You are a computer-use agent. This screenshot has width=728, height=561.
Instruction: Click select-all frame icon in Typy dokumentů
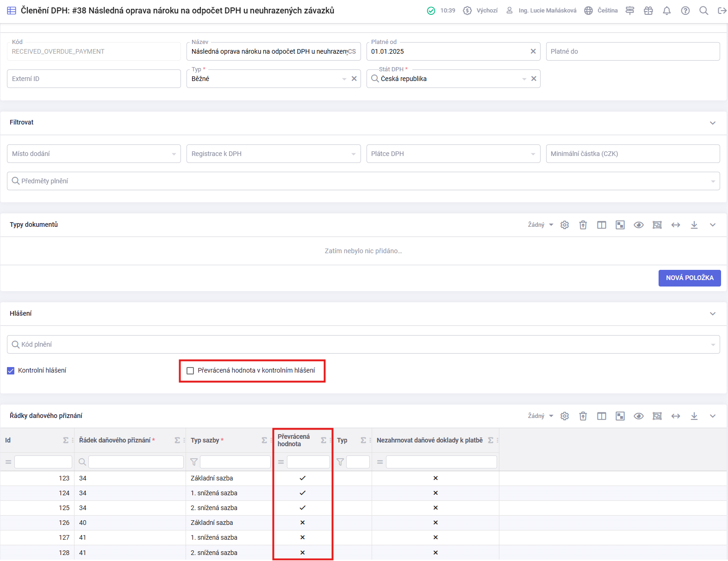coord(657,225)
